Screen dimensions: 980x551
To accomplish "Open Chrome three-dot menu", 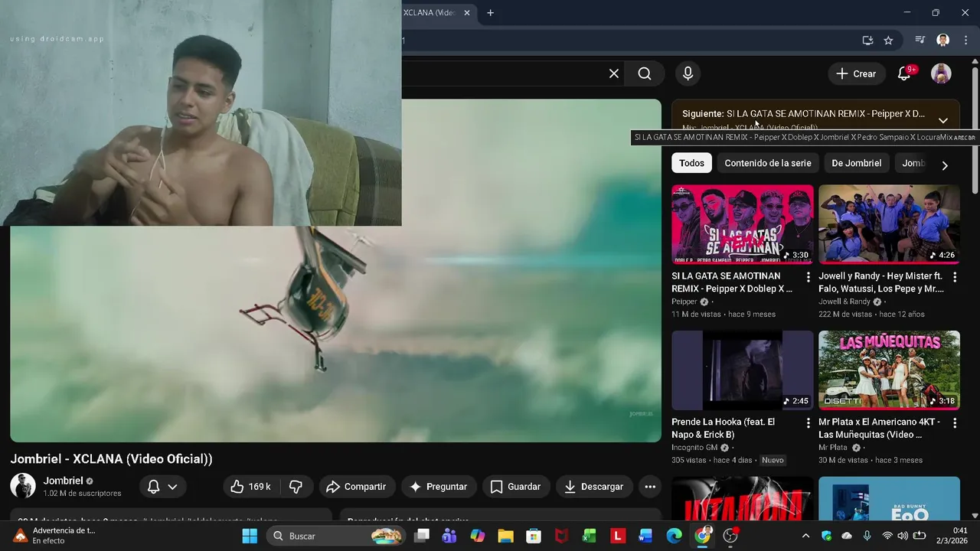I will click(x=965, y=41).
